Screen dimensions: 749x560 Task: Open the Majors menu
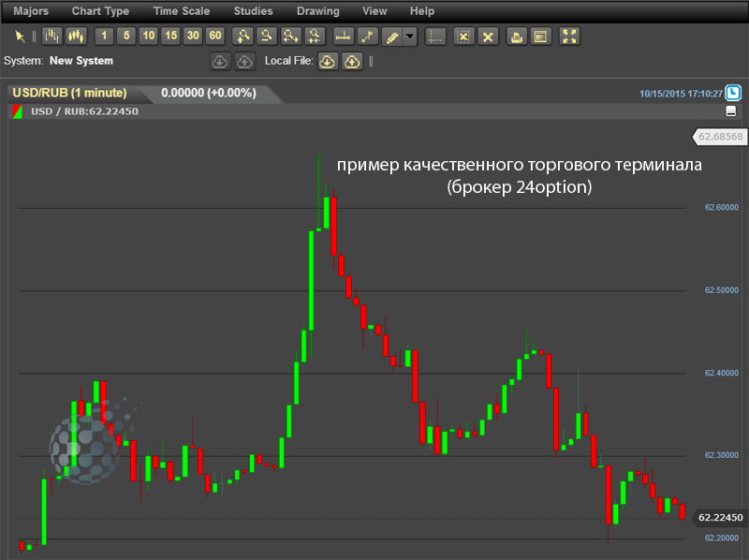click(x=31, y=11)
